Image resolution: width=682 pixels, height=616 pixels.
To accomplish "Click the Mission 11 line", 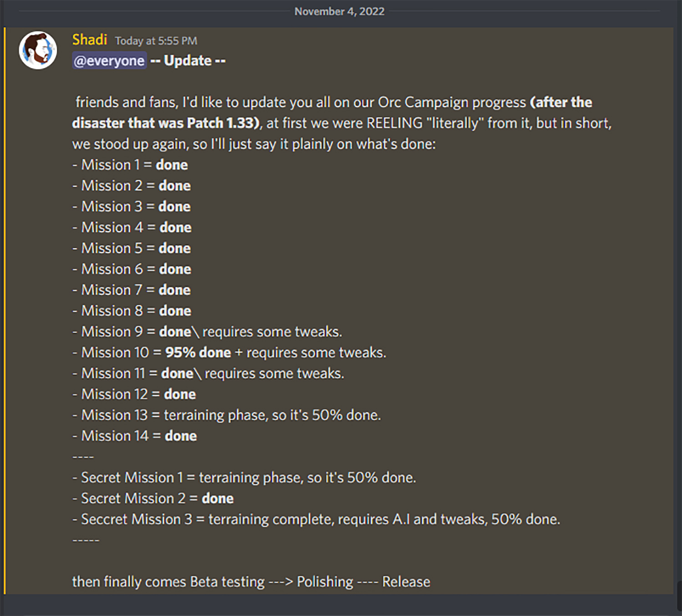I will [209, 374].
